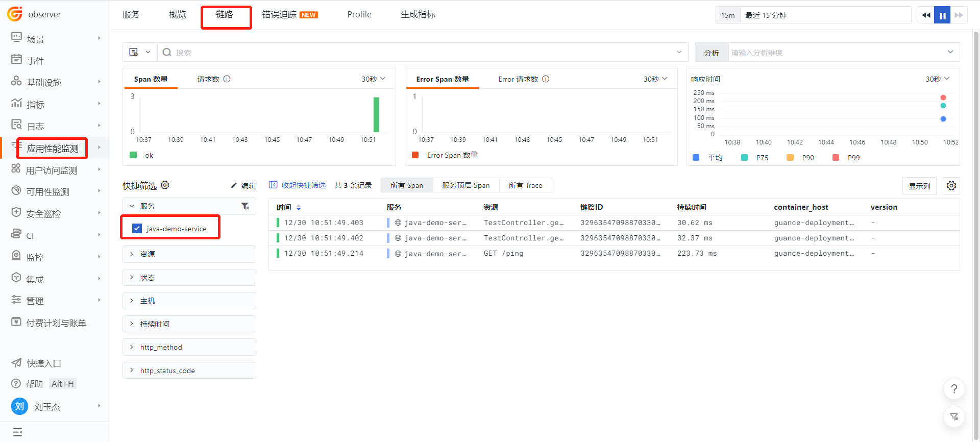Open quick filter settings gear icon

[165, 185]
